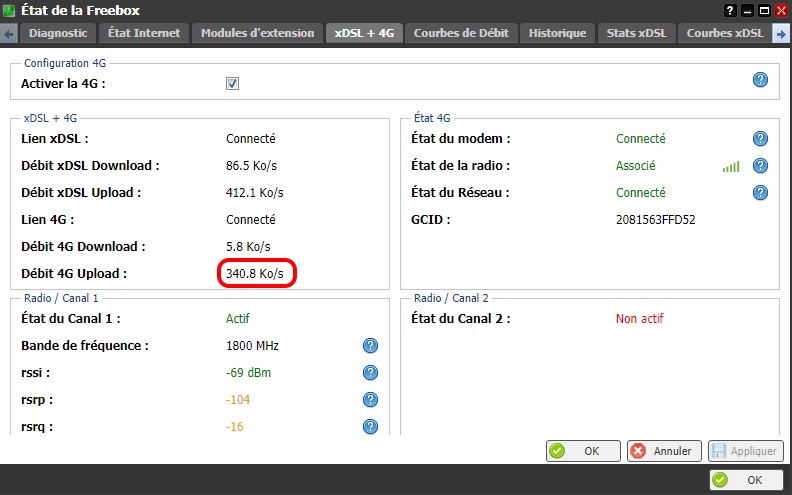Open help for État du modem
Viewport: 792px width, 495px height.
pyautogui.click(x=760, y=138)
